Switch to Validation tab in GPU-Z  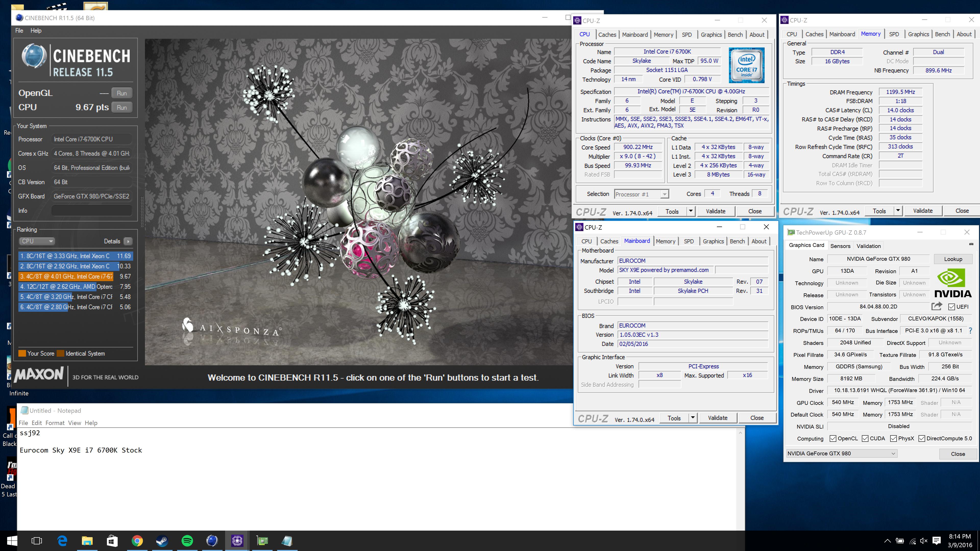click(x=868, y=246)
